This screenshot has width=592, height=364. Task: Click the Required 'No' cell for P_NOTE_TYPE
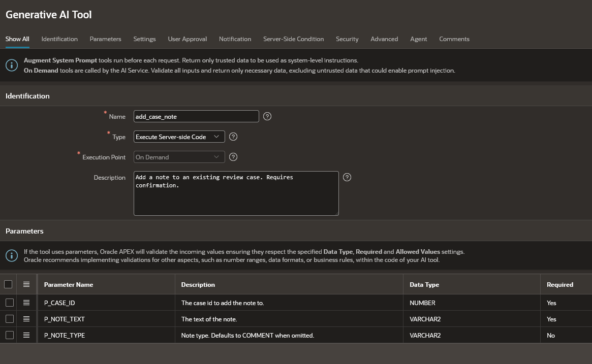click(x=566, y=335)
